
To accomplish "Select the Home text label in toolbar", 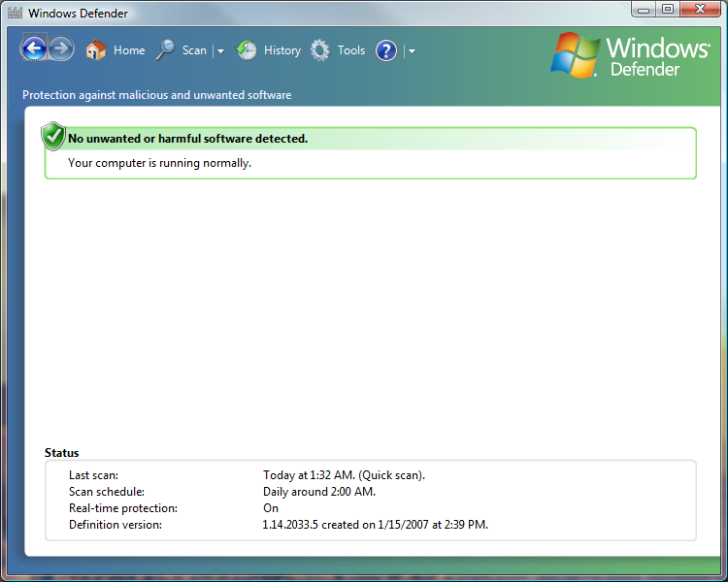I will coord(129,50).
